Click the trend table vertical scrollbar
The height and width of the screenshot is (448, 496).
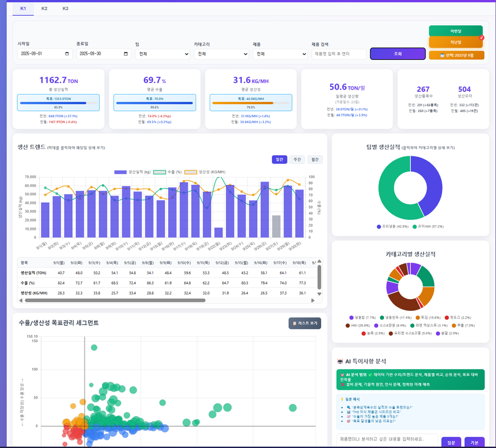point(319,277)
